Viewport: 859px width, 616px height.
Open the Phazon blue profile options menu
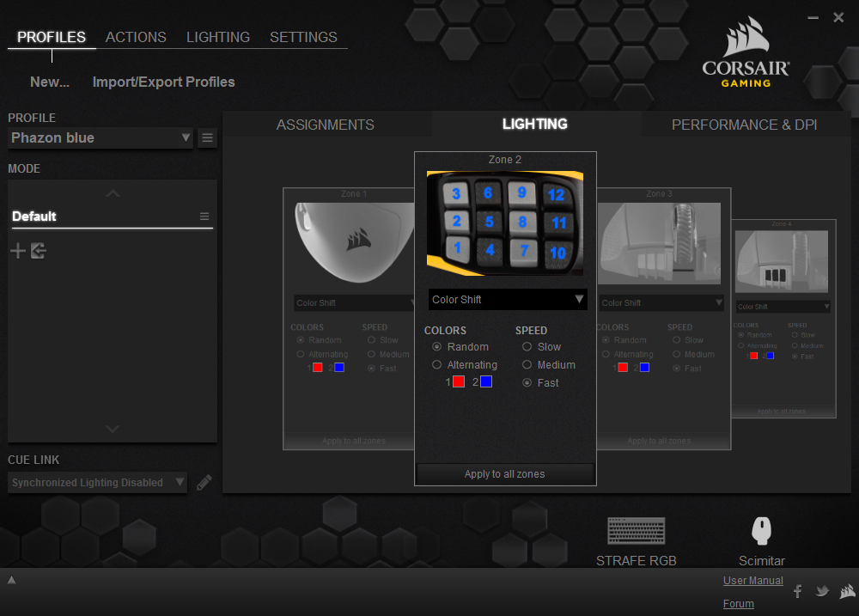[x=207, y=138]
